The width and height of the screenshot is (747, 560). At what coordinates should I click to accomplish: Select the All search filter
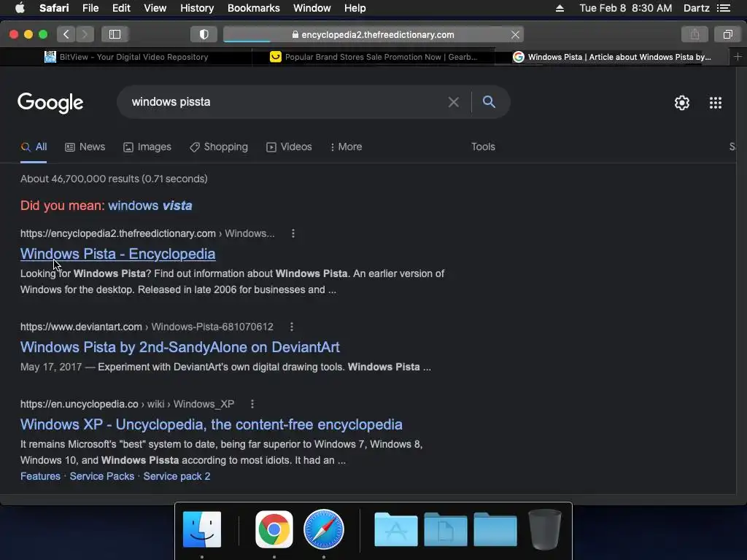click(x=34, y=147)
